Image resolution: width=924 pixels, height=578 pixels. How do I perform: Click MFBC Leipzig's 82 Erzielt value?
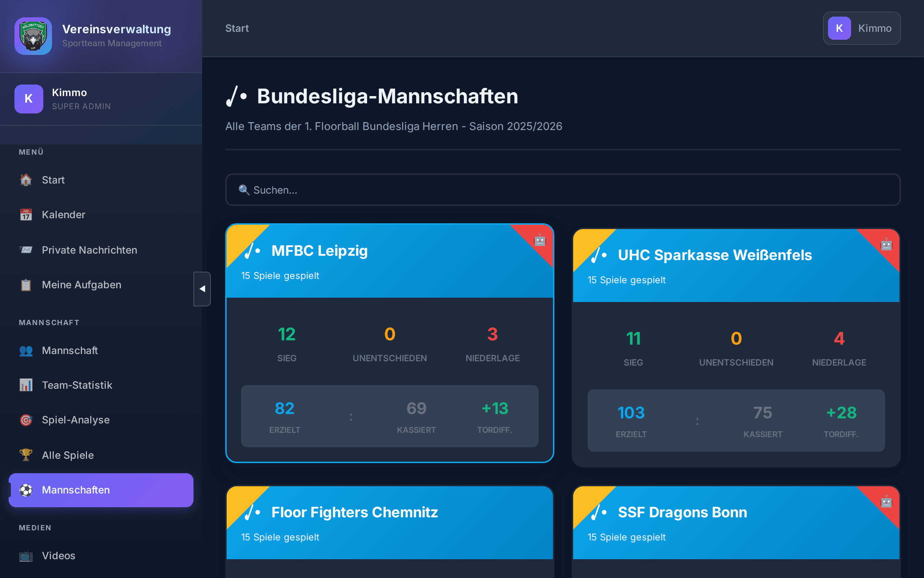[x=284, y=408]
